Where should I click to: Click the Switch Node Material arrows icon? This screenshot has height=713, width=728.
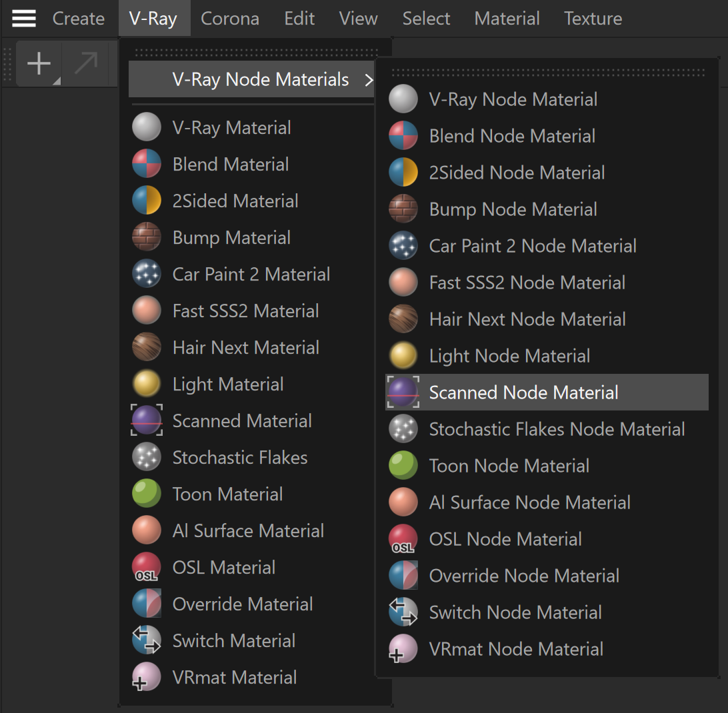(x=403, y=612)
